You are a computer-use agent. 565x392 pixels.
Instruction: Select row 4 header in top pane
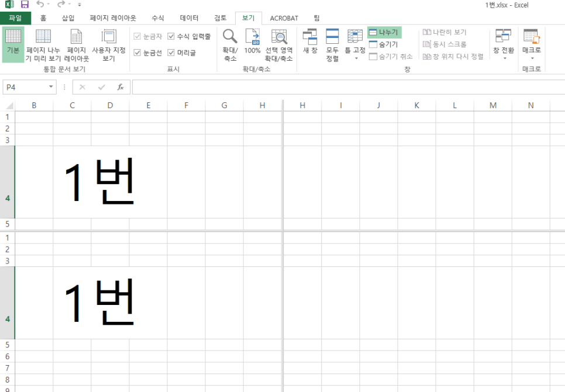point(7,182)
